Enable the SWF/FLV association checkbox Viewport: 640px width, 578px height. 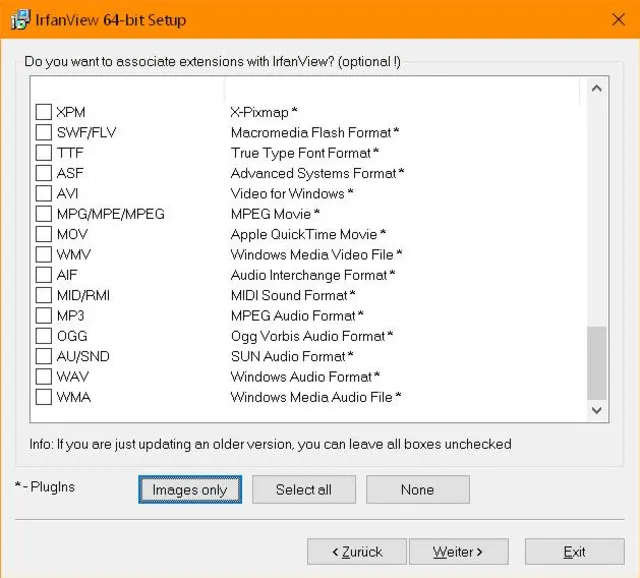coord(44,132)
